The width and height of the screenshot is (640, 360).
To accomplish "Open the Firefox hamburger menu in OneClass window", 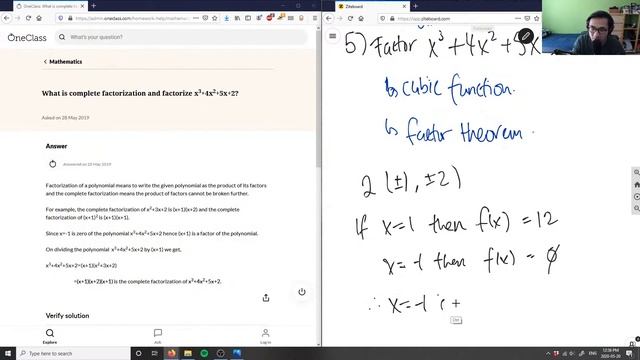I will click(x=315, y=18).
